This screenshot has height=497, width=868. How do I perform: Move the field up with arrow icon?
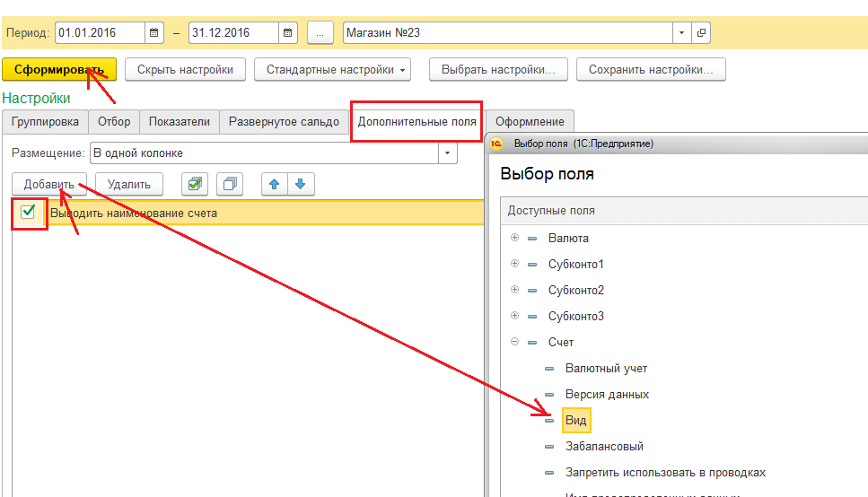275,184
